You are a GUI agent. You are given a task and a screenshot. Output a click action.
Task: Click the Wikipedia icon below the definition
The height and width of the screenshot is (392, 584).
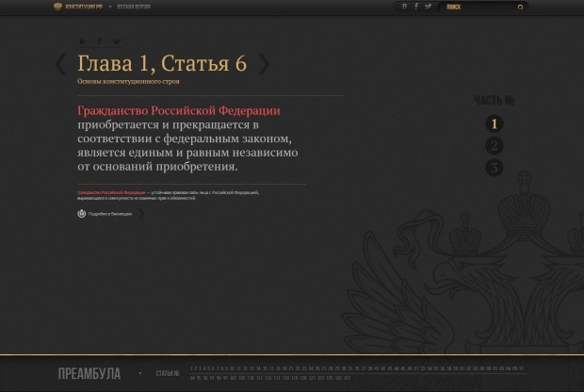82,214
